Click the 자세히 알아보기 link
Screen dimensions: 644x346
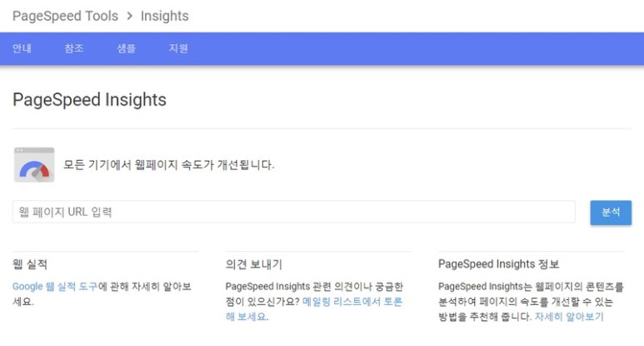(x=568, y=317)
